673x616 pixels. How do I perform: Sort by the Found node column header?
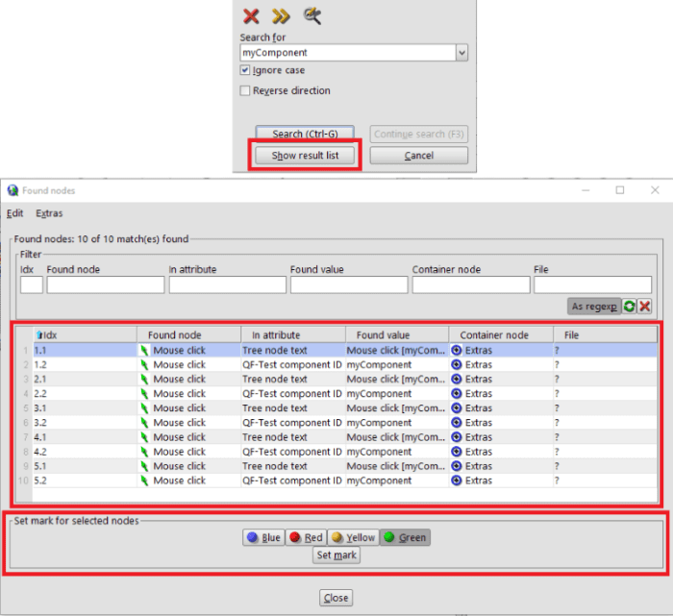[188, 335]
